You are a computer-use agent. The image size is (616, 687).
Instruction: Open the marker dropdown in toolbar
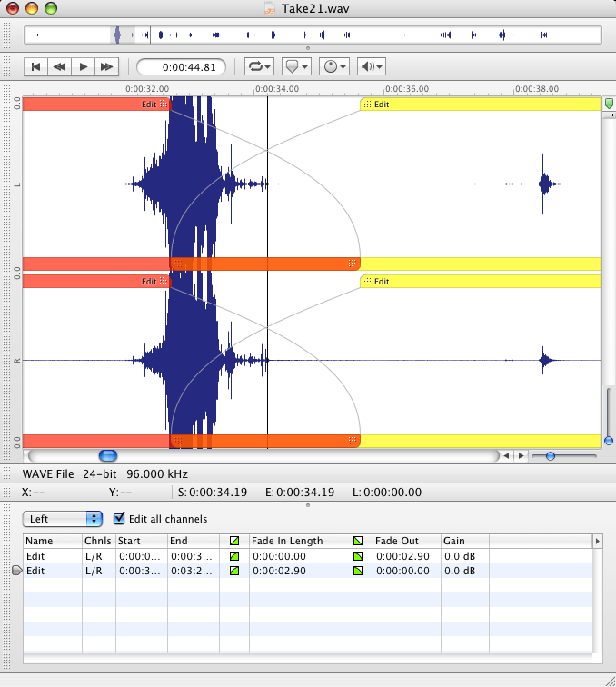coord(296,66)
